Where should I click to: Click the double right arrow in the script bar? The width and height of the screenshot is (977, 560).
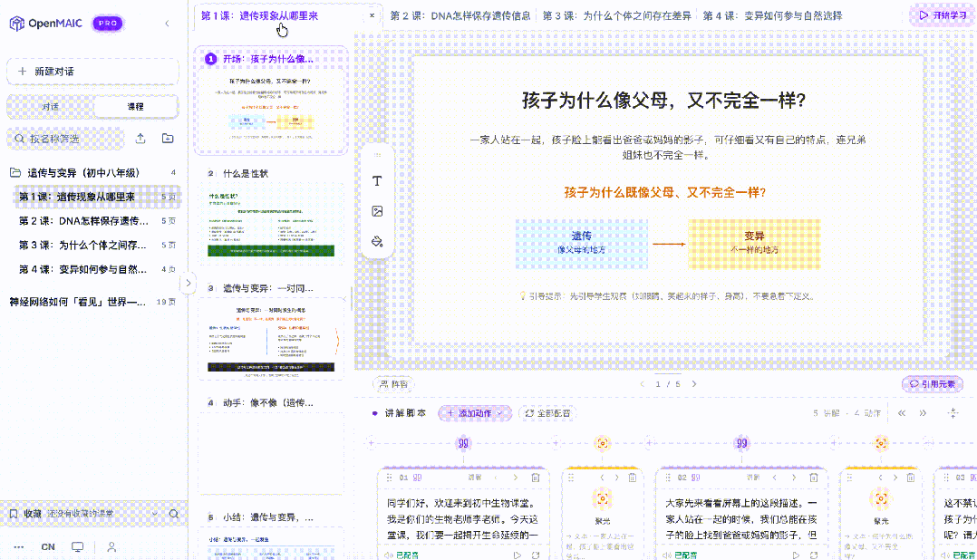tap(923, 413)
